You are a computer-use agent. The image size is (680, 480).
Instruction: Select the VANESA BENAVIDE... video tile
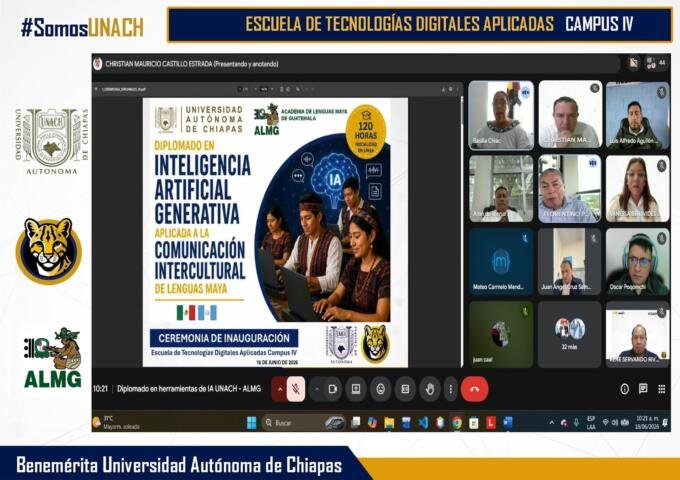click(x=638, y=189)
